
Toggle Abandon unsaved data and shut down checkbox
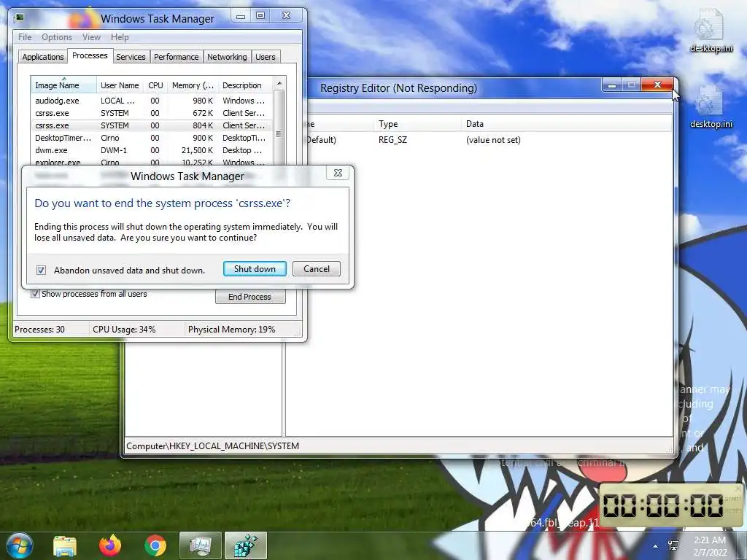[42, 271]
